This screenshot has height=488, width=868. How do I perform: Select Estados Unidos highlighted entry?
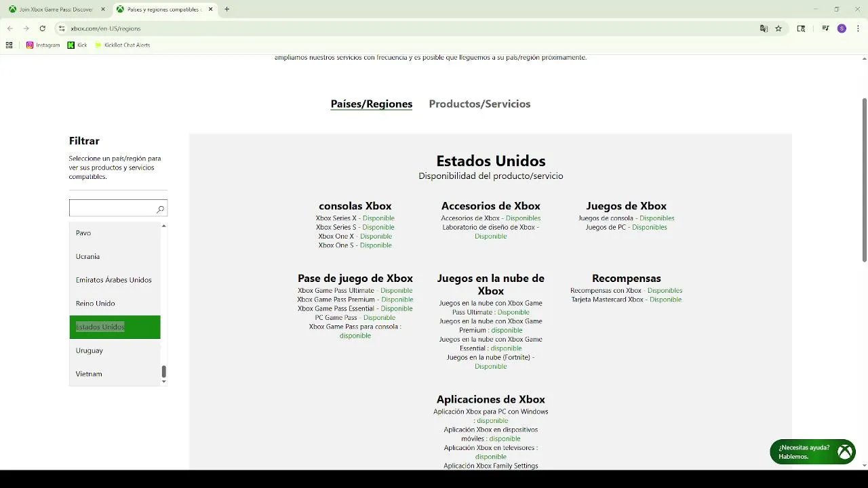coord(115,327)
